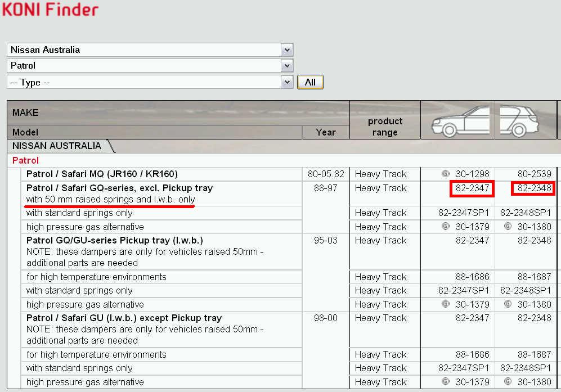Screen dimensions: 561x392
Task: Select Patrol / Safari GU (l.w.b.) except Pickup tray title
Action: coord(124,318)
